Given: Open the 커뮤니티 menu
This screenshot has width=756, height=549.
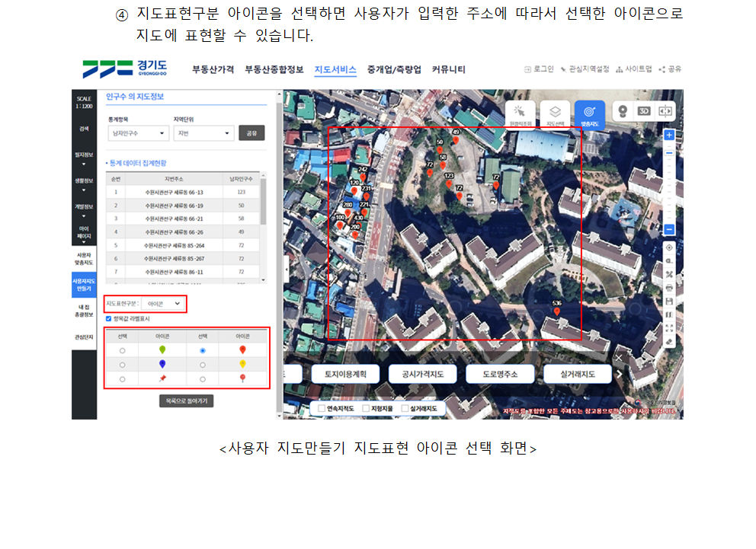Looking at the screenshot, I should (448, 70).
